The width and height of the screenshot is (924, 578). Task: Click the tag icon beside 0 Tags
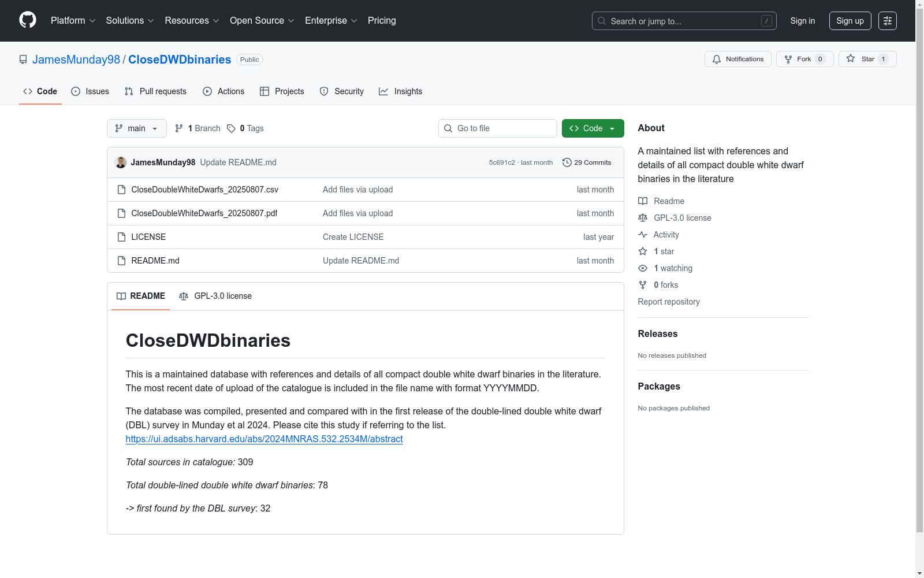231,128
